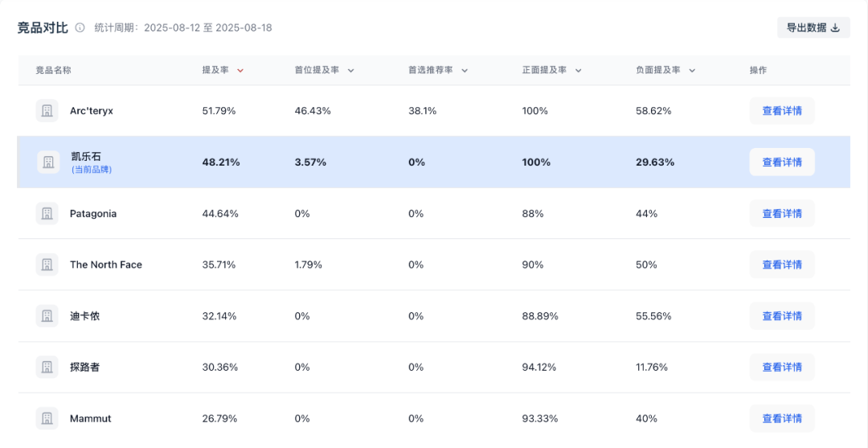Open 查看详情 for 凯乐石
Viewport: 868px width, 448px height.
tap(782, 162)
